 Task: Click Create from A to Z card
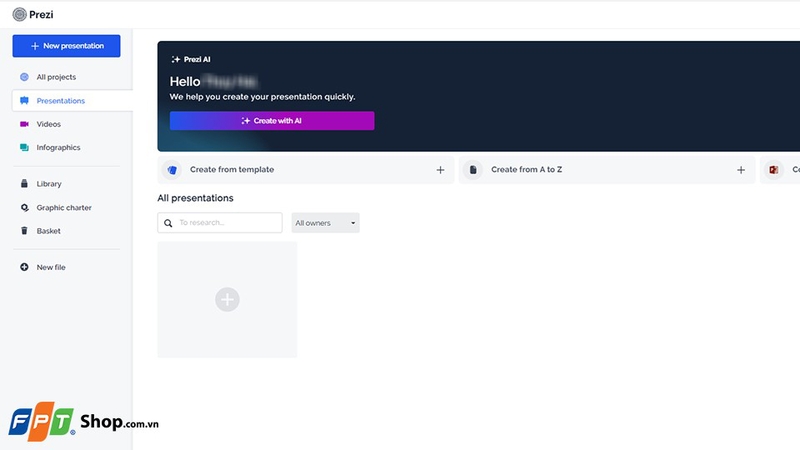(607, 169)
